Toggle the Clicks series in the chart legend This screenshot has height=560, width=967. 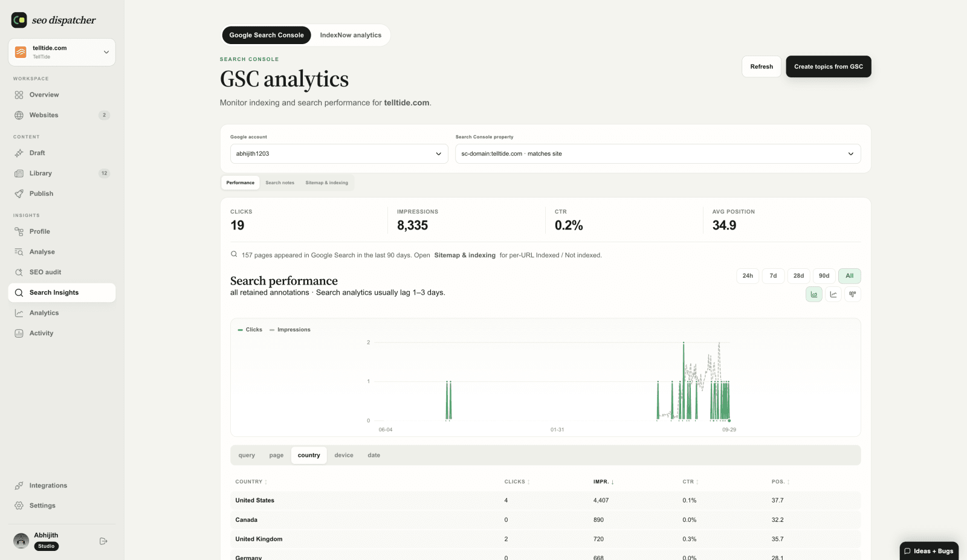tap(250, 330)
